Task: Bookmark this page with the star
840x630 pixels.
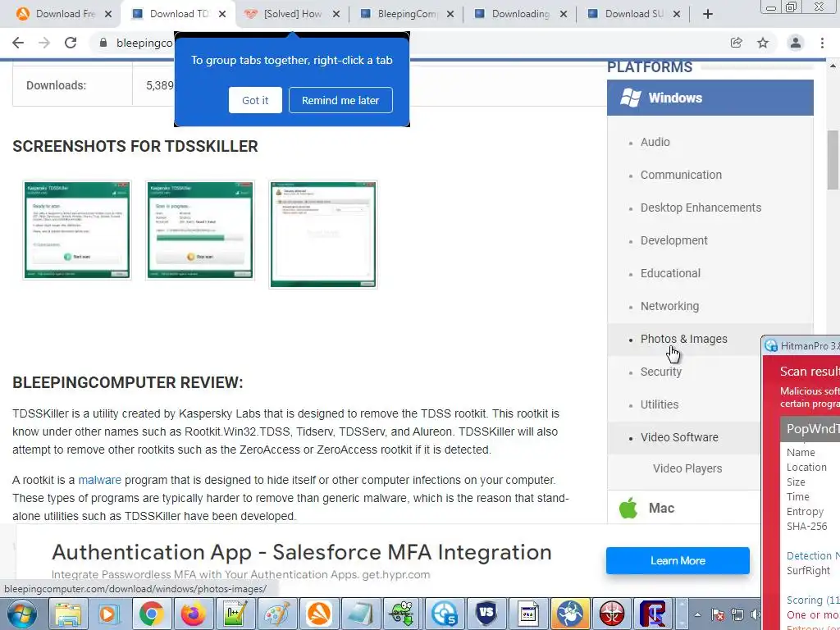Action: coord(763,43)
